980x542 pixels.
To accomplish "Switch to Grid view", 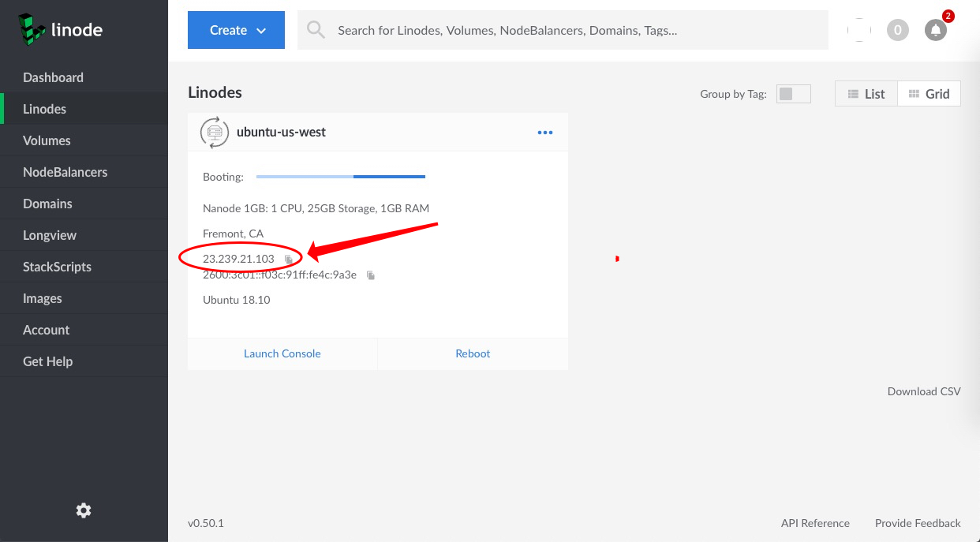I will pos(929,93).
